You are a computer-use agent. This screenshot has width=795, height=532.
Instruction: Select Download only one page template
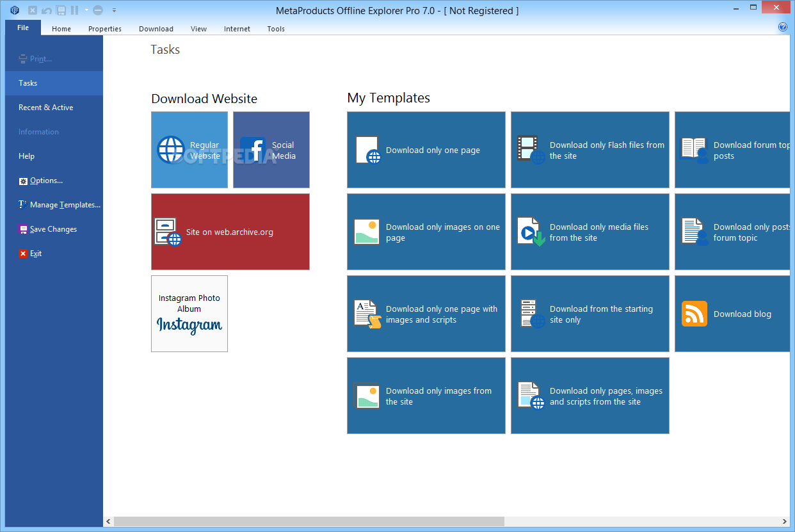[x=426, y=150]
